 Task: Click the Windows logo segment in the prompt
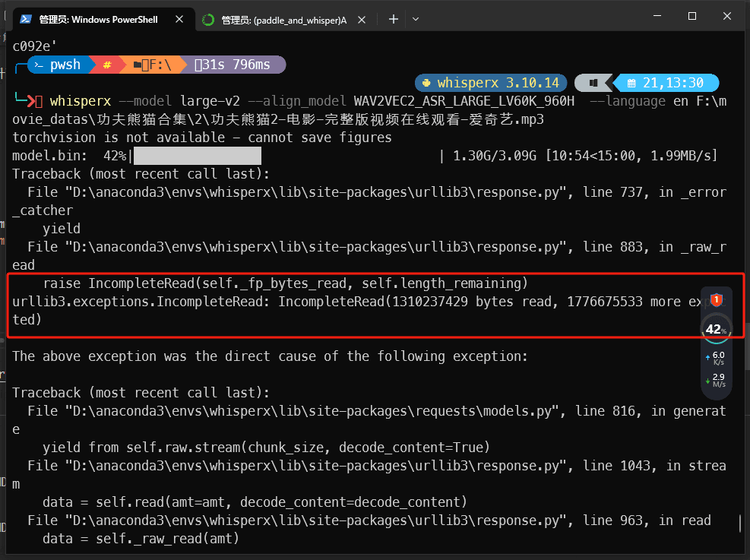pos(593,83)
